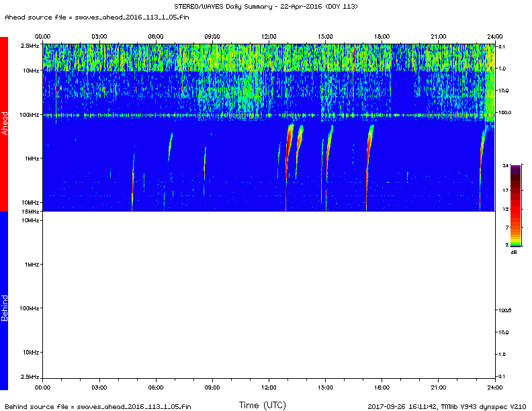Click the 03:00 tick label on bottom axis

click(99, 387)
